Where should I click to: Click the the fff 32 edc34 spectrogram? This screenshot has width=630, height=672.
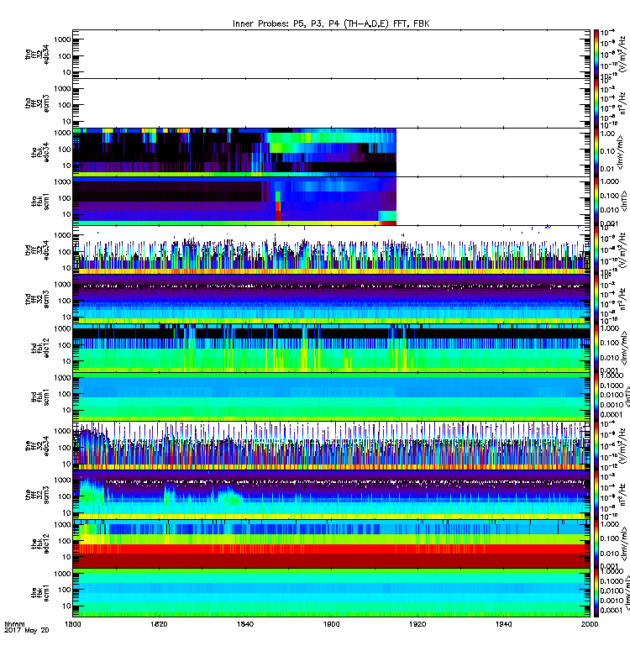point(331,446)
